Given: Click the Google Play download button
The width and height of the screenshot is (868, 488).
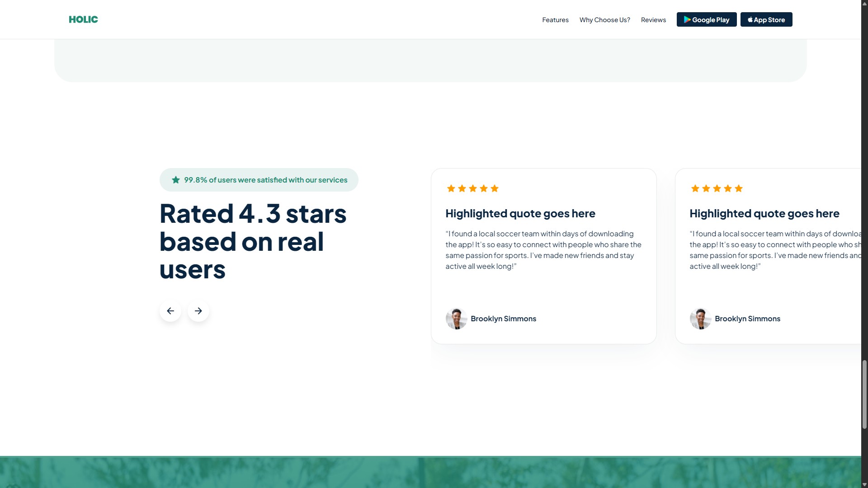Looking at the screenshot, I should pyautogui.click(x=706, y=19).
